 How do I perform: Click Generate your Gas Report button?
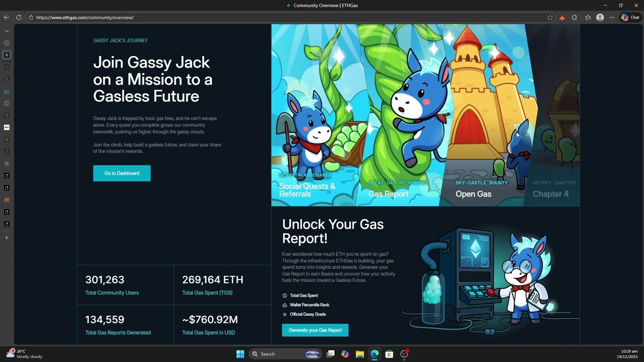tap(315, 330)
